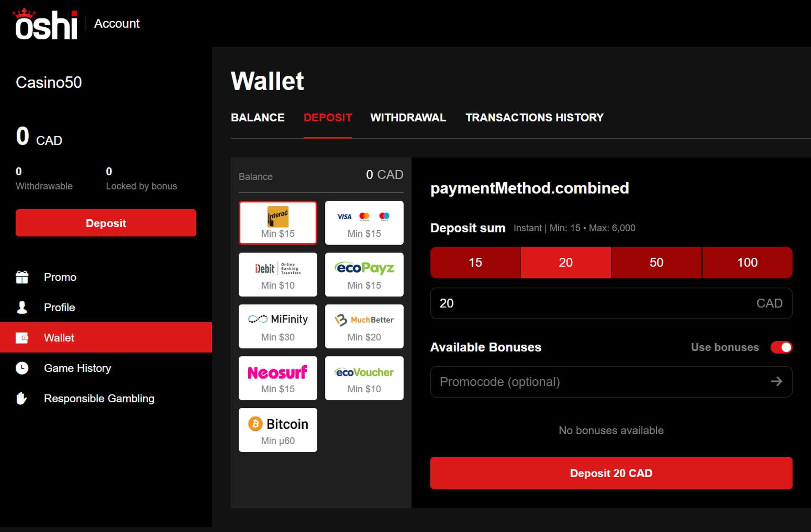Image resolution: width=811 pixels, height=532 pixels.
Task: Open the Withdrawal tab
Action: coord(408,118)
